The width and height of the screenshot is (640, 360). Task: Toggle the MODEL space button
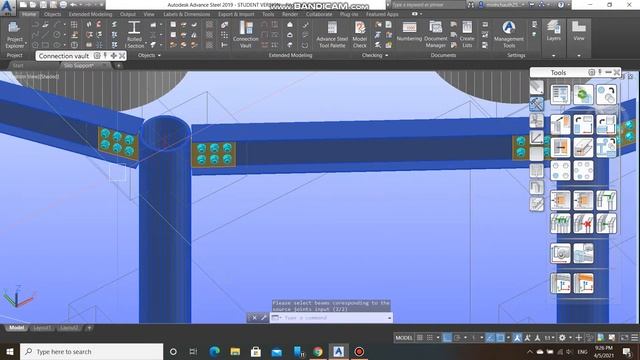point(404,338)
